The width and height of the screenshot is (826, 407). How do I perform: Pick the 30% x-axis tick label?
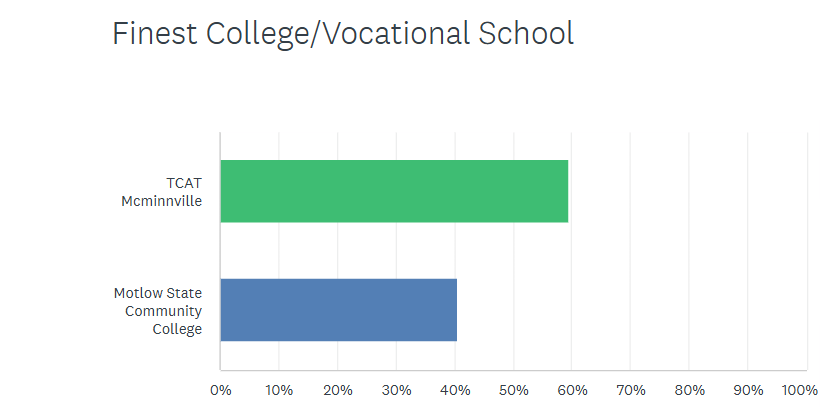click(x=396, y=389)
